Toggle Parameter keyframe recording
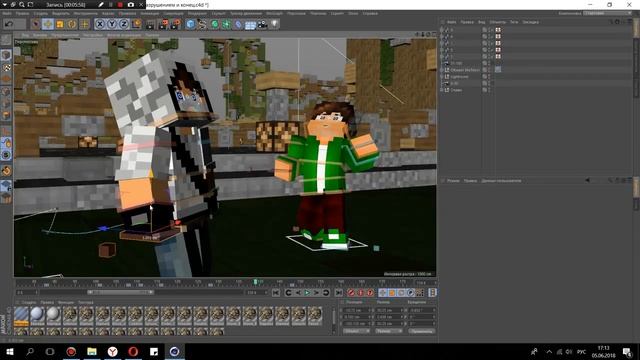 411,293
